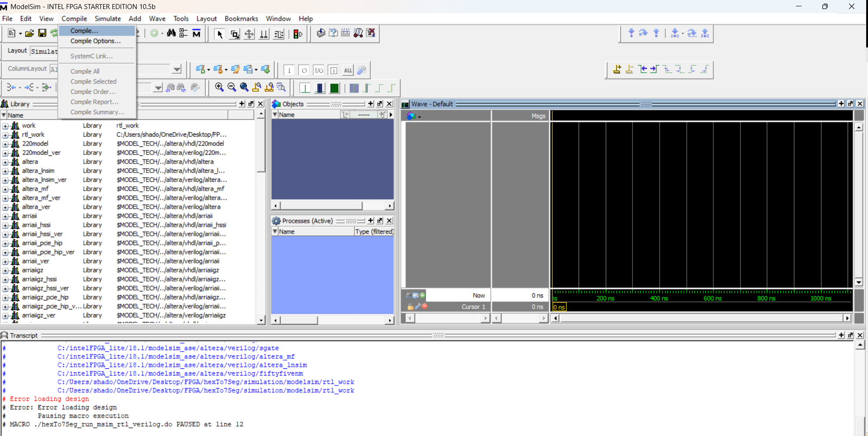
Task: Click the Wave horizontal scrollbar right arrow
Action: (848, 318)
